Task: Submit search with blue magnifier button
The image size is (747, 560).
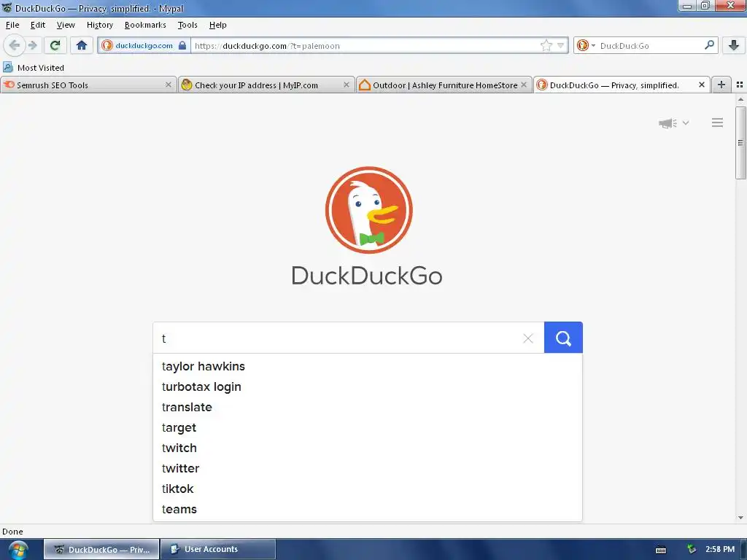Action: (x=563, y=338)
